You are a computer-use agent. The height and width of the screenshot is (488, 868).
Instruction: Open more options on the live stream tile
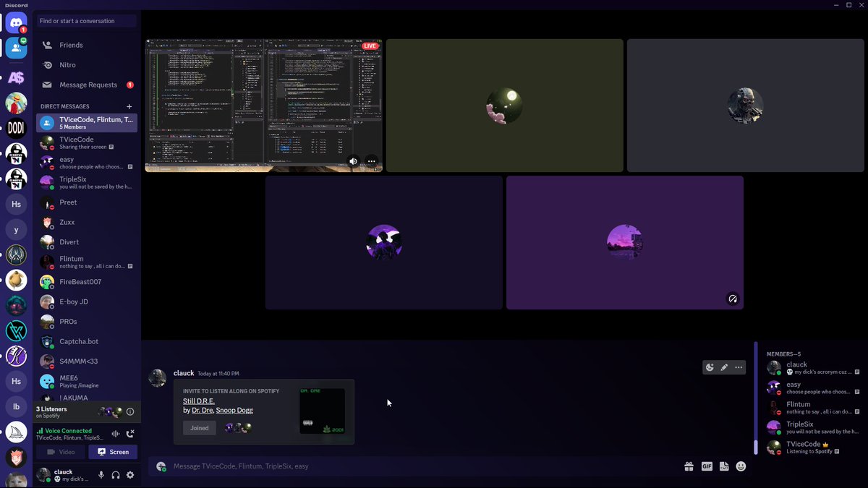click(370, 160)
